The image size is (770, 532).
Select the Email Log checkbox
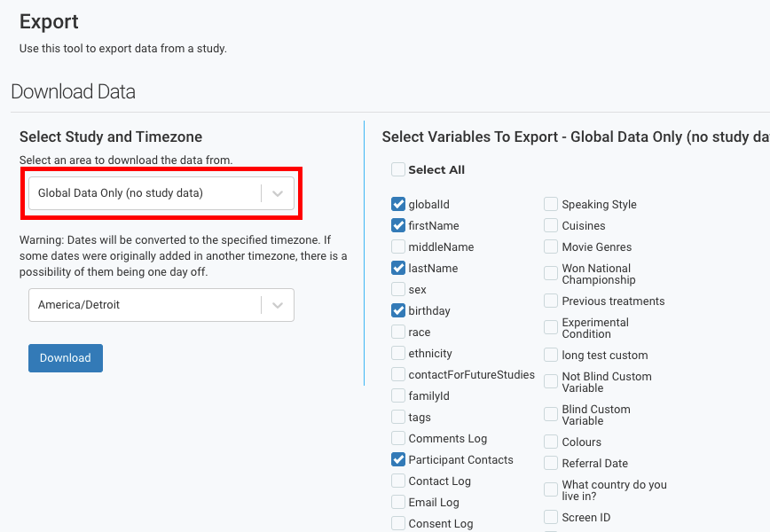pos(398,502)
